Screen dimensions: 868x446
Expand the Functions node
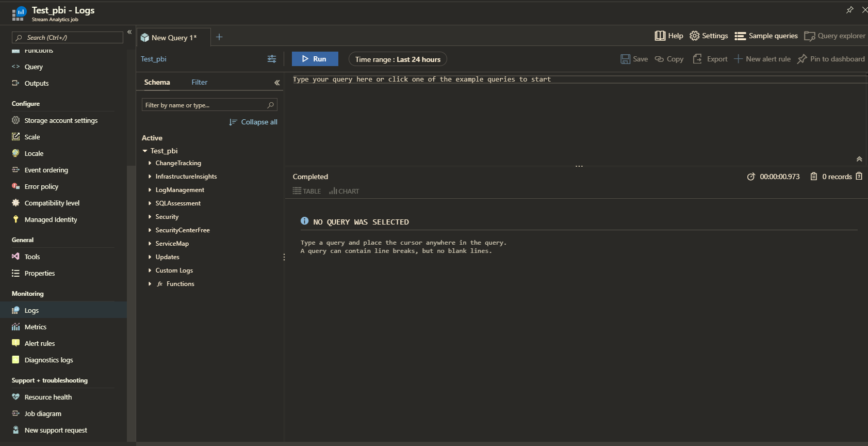coord(150,284)
